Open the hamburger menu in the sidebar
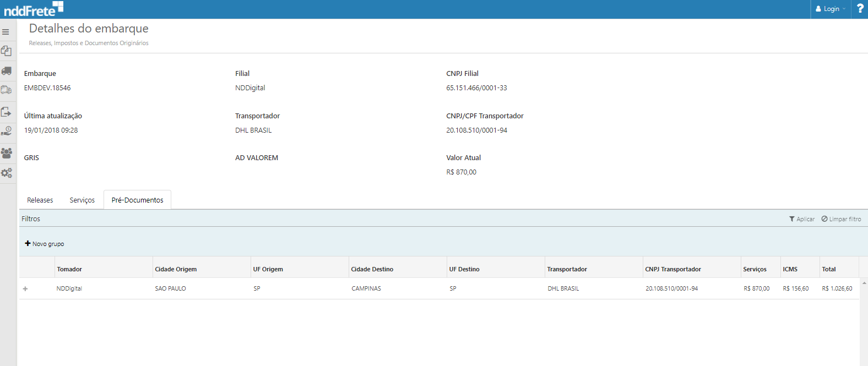 coord(6,32)
